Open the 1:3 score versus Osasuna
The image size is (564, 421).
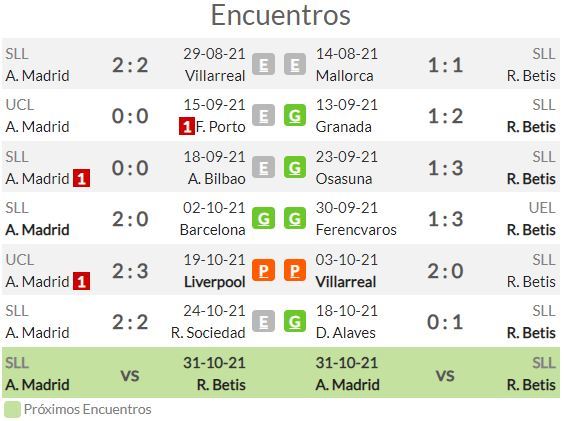tap(445, 168)
